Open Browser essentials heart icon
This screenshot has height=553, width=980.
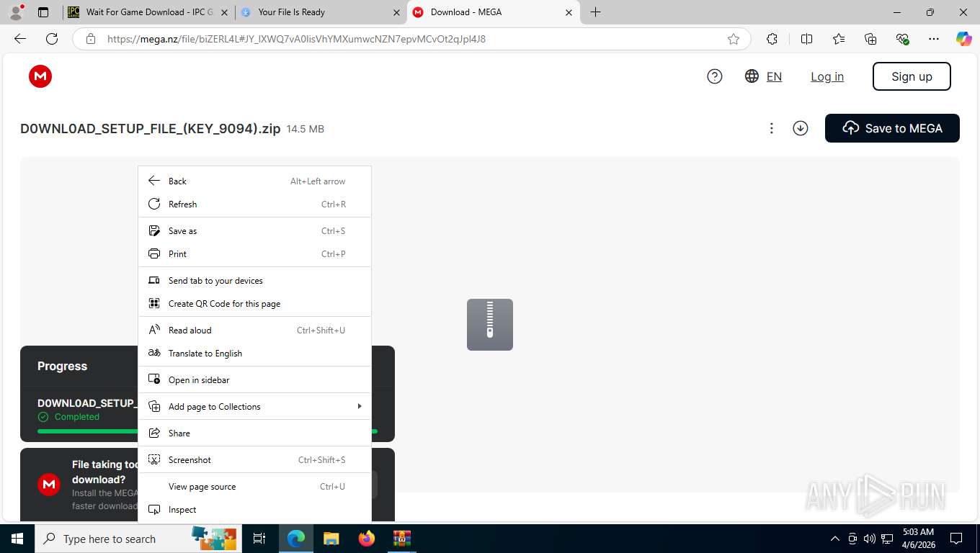tap(902, 39)
